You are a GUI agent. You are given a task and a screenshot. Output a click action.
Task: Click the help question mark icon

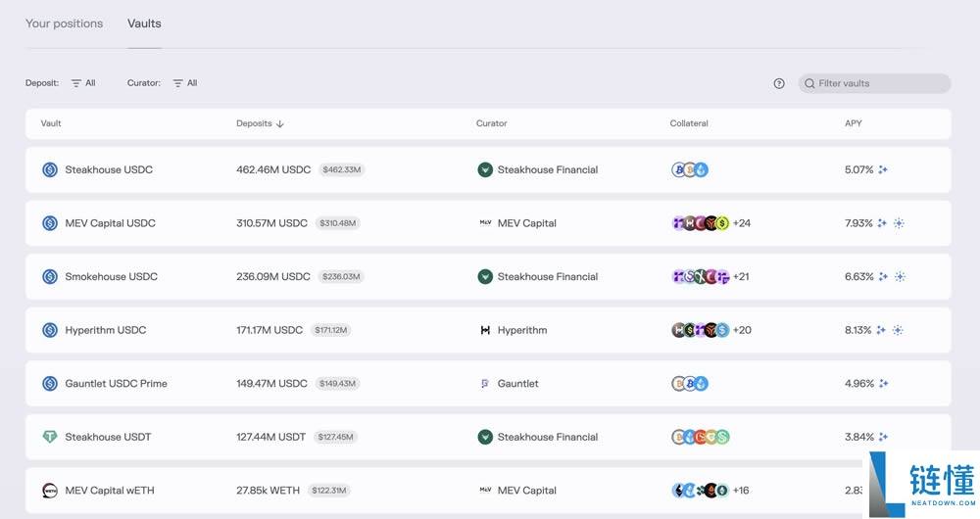click(779, 84)
